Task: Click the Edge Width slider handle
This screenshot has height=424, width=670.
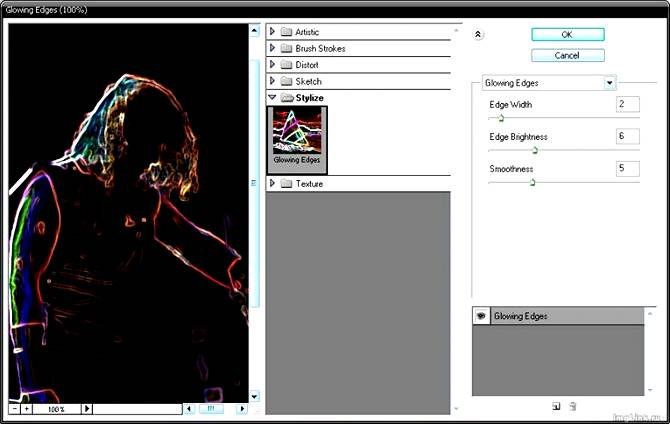Action: pyautogui.click(x=501, y=118)
